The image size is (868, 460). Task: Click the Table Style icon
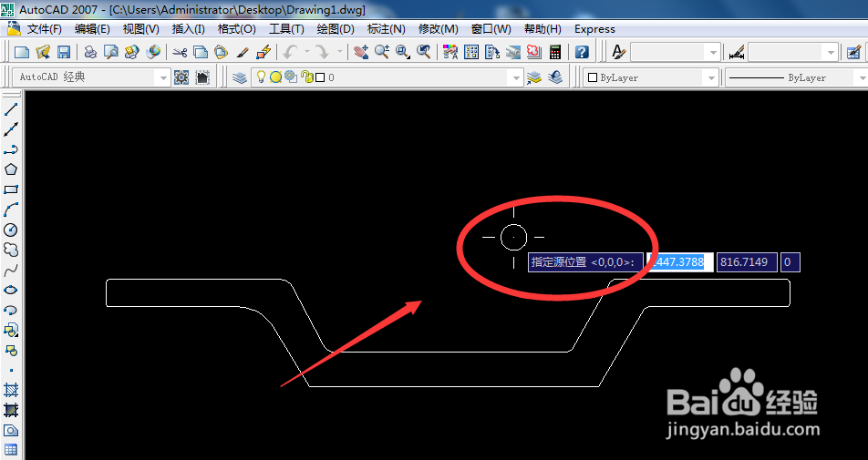(x=853, y=53)
